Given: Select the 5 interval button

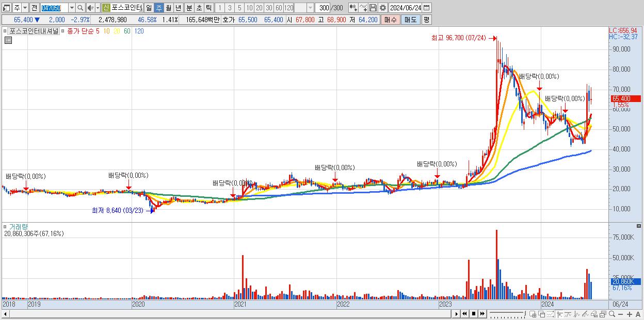Looking at the screenshot, I should pos(239,8).
